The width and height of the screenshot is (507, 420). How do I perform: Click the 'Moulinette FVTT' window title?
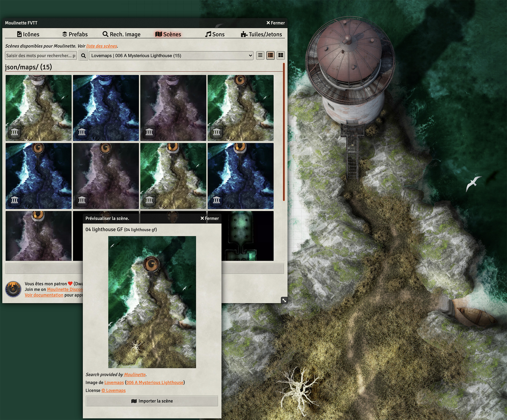point(21,23)
